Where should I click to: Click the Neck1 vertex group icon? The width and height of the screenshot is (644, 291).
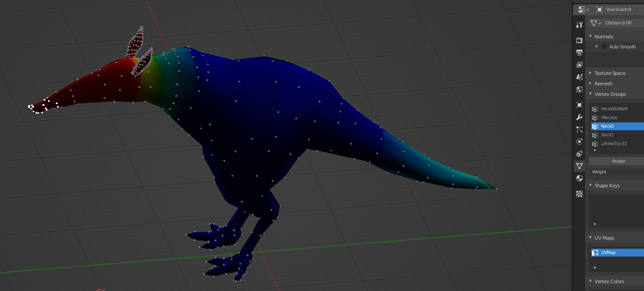click(595, 135)
